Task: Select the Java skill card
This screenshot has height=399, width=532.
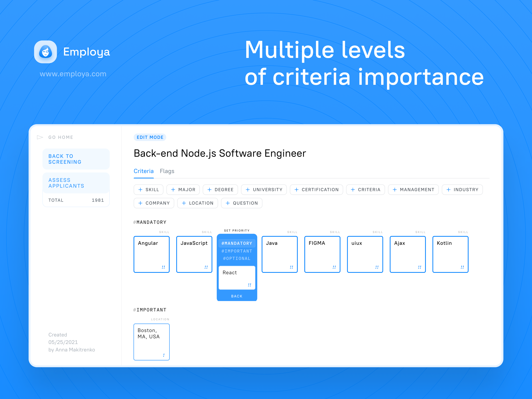Action: click(x=279, y=254)
